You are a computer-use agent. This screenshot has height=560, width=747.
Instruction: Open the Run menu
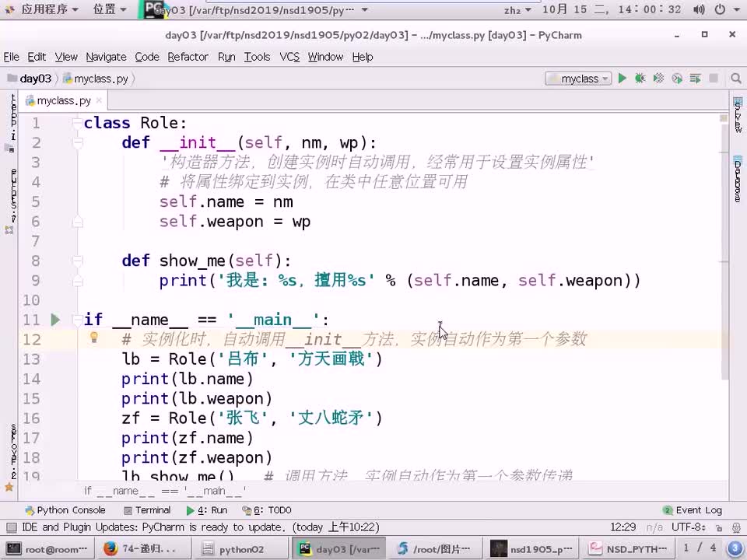(x=226, y=57)
